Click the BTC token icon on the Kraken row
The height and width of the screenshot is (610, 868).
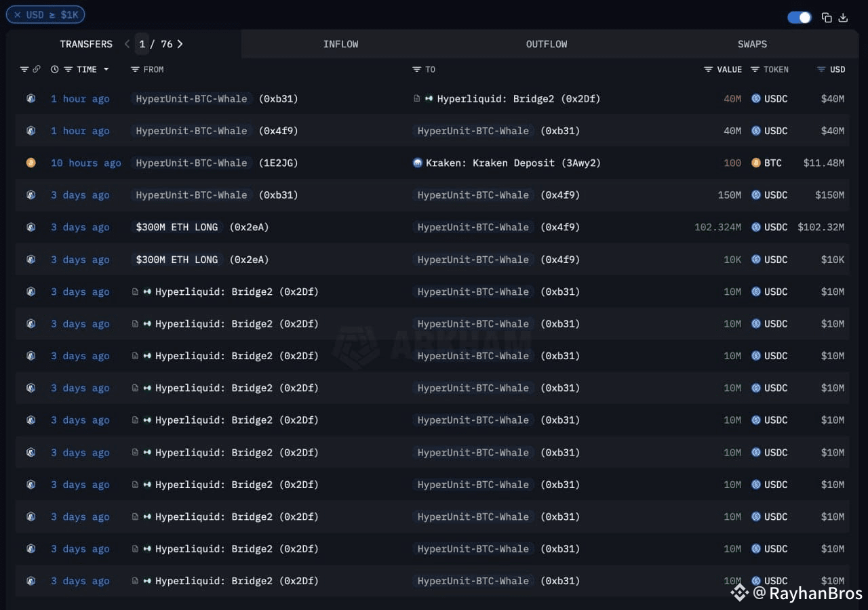[756, 163]
